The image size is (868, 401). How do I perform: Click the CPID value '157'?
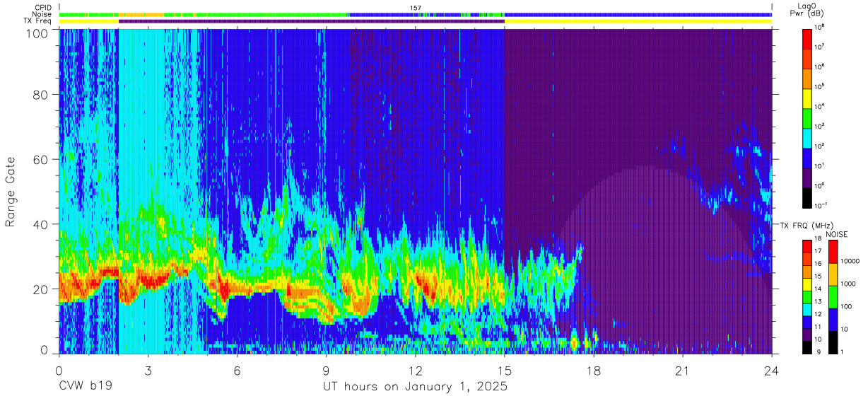416,8
